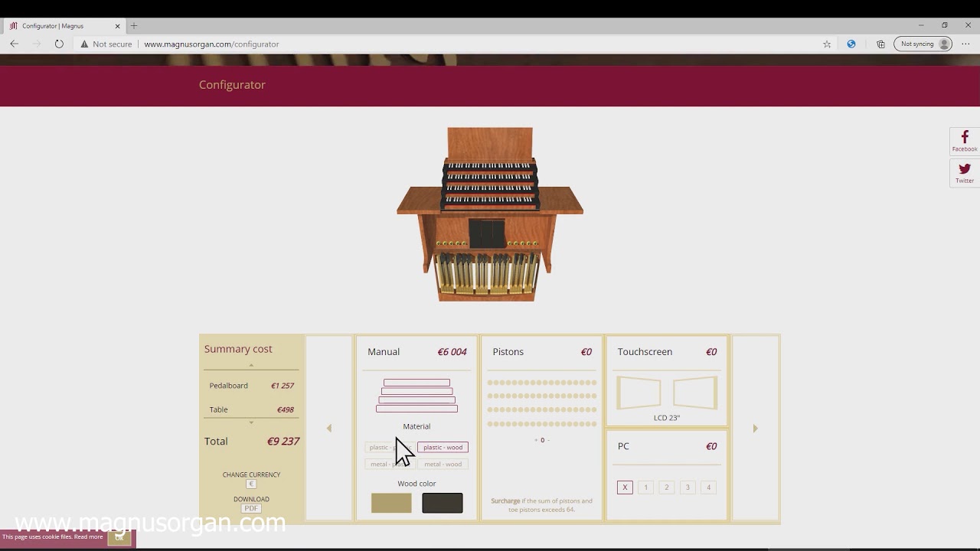Go to next configurator cards with right arrow

755,429
